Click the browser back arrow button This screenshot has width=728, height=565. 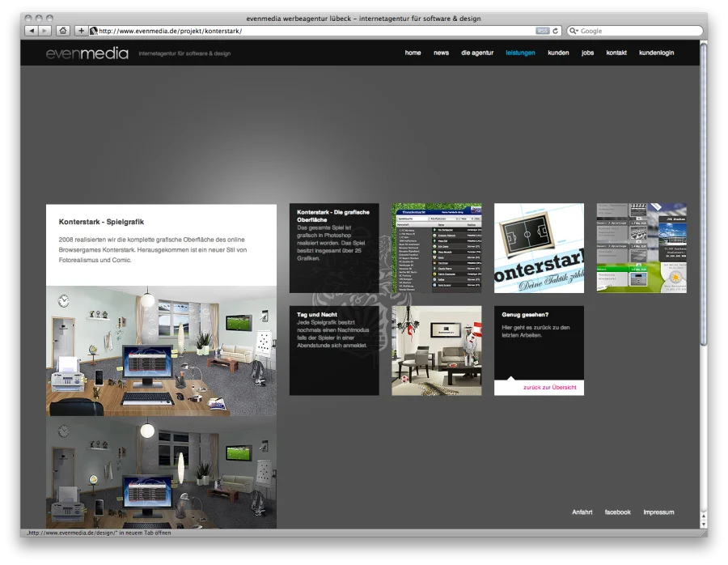click(x=32, y=31)
